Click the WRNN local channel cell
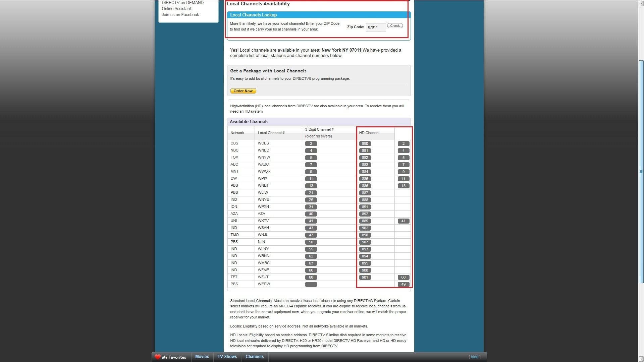Viewport: 644px width, 362px height. click(x=278, y=256)
